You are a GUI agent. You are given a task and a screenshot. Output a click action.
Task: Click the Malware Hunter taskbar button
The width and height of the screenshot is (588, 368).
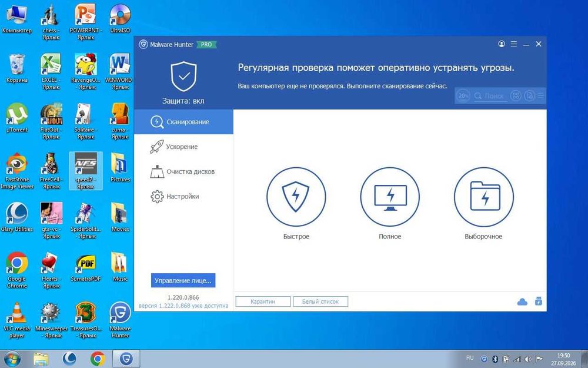coord(126,359)
